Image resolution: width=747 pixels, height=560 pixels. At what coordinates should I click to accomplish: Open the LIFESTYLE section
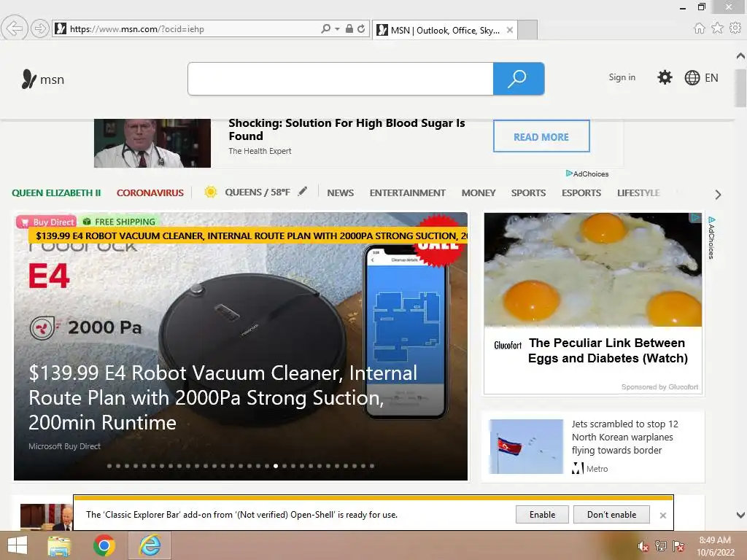[638, 192]
